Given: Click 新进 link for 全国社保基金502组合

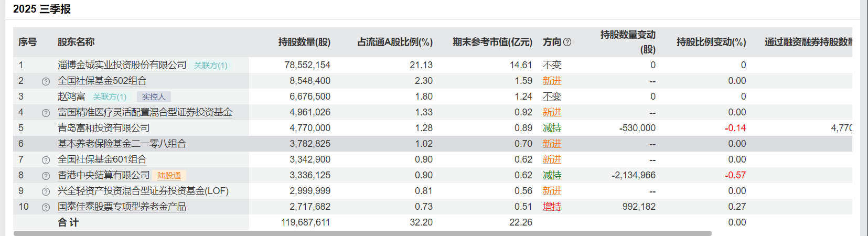Looking at the screenshot, I should click(x=552, y=81).
